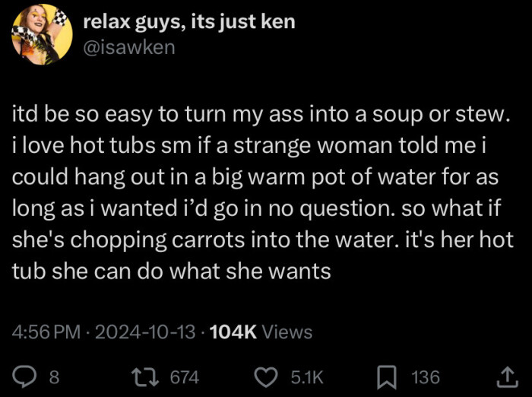Open profile via name 'relax guys, its just ken'
Image resolution: width=532 pixels, height=397 pixels.
189,22
